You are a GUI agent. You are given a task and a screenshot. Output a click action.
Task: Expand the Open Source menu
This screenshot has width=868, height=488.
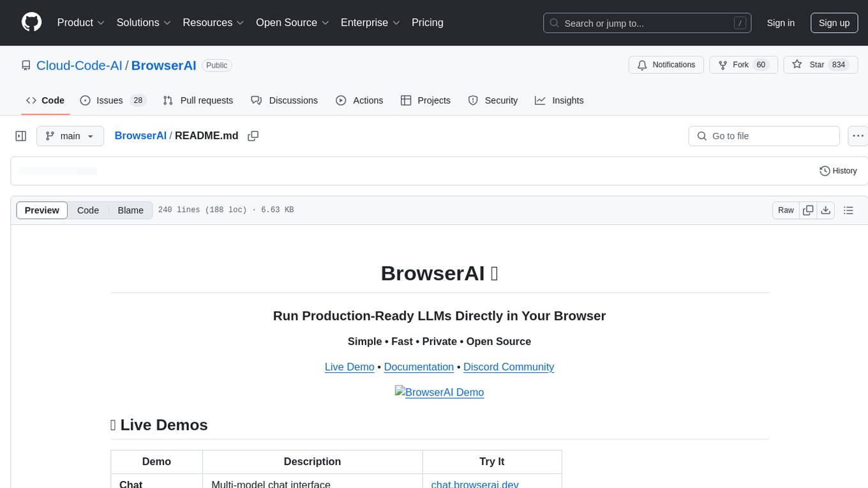coord(292,23)
